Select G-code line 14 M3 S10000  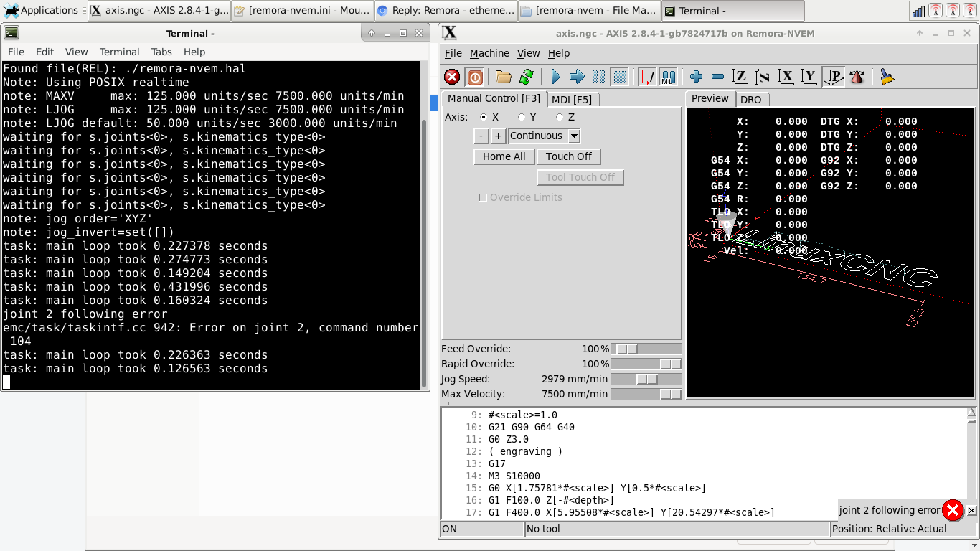(514, 476)
